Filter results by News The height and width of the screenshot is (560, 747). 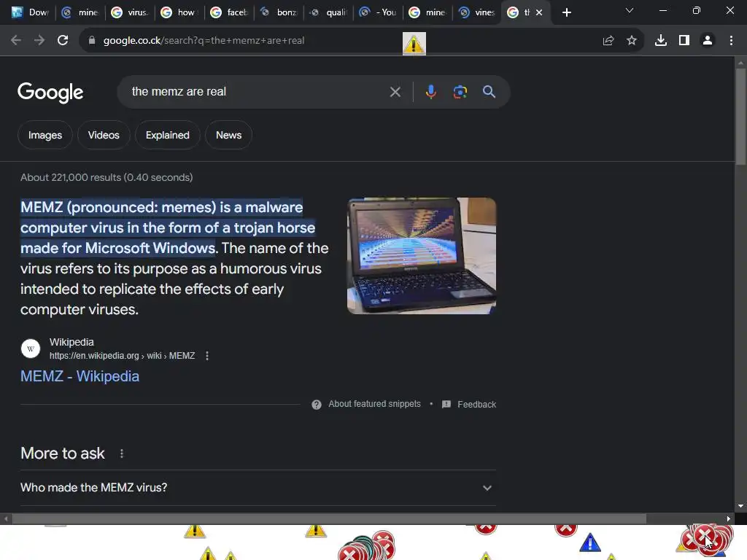click(228, 135)
